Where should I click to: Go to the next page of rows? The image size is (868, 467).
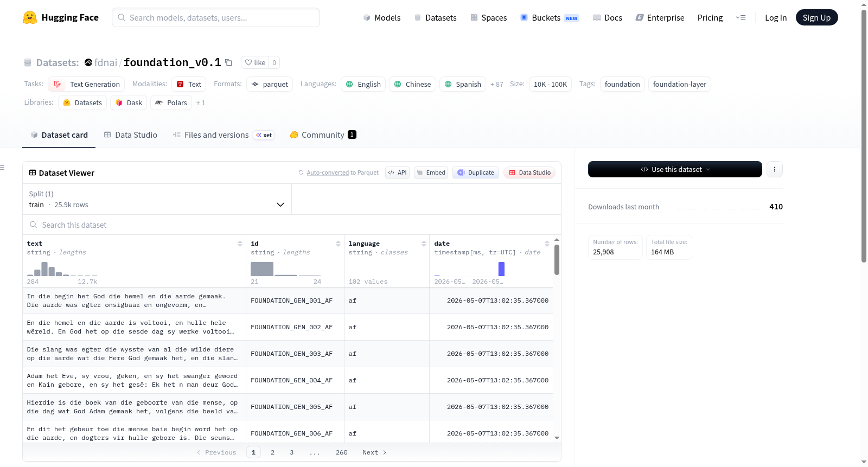374,452
